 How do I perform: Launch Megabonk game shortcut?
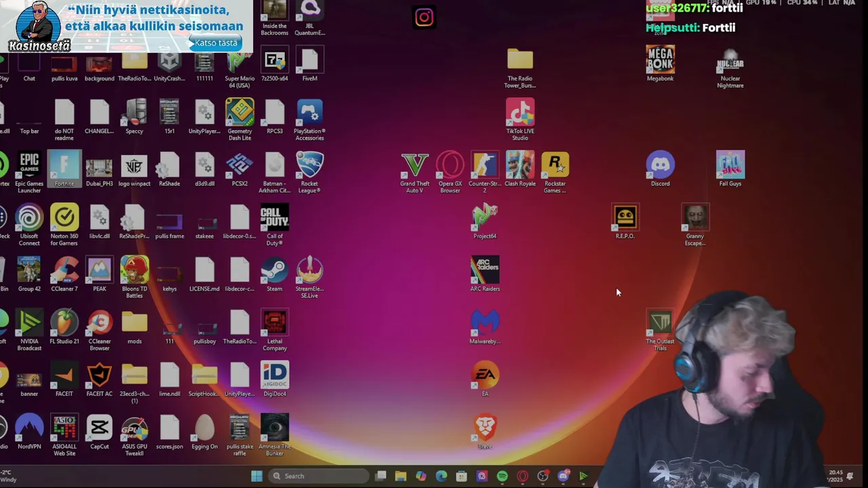(x=660, y=64)
